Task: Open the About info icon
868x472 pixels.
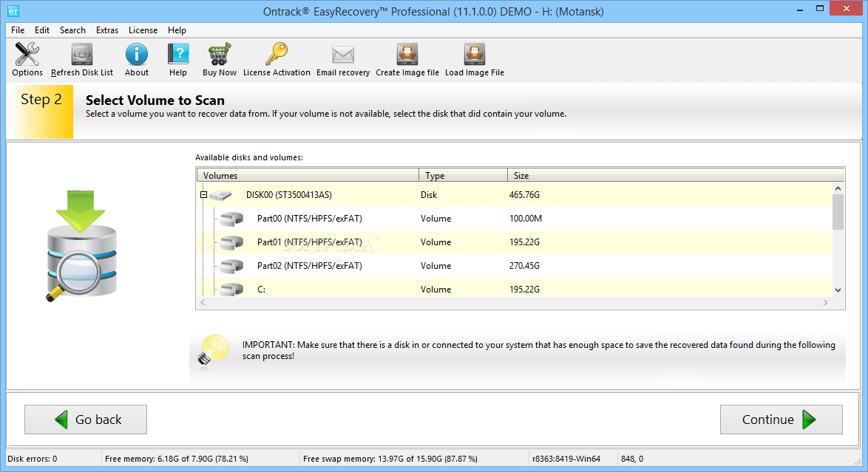Action: (136, 54)
